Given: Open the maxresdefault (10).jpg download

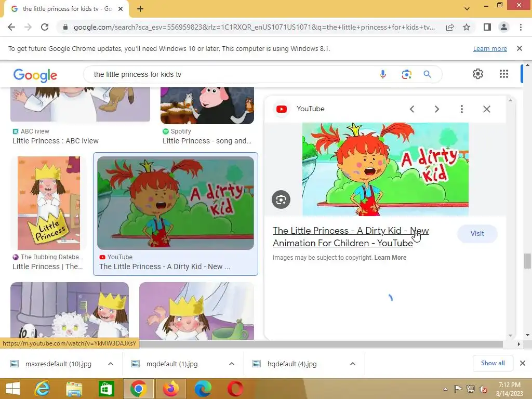Looking at the screenshot, I should 58,364.
